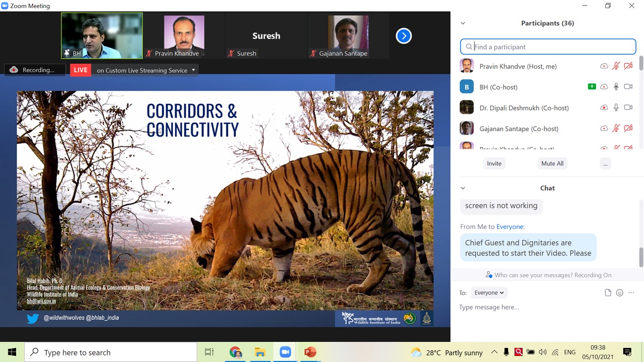
Task: Unmute Pravin Khandve (Host, me) microphone
Action: click(x=616, y=66)
